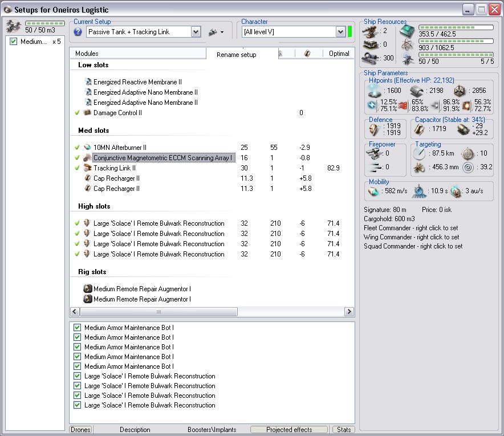Click the velocity icon showing 582 m/s
The width and height of the screenshot is (504, 436).
point(374,191)
